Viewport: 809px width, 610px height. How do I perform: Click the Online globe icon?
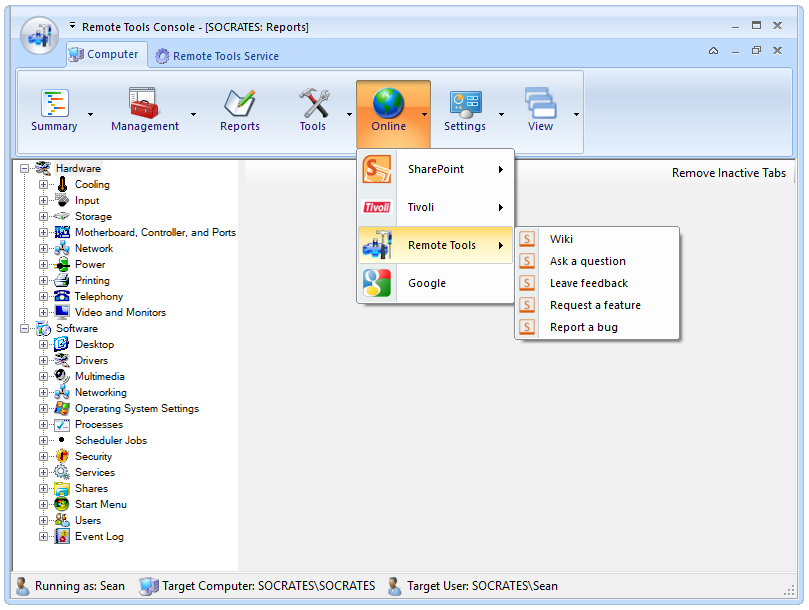coord(388,103)
